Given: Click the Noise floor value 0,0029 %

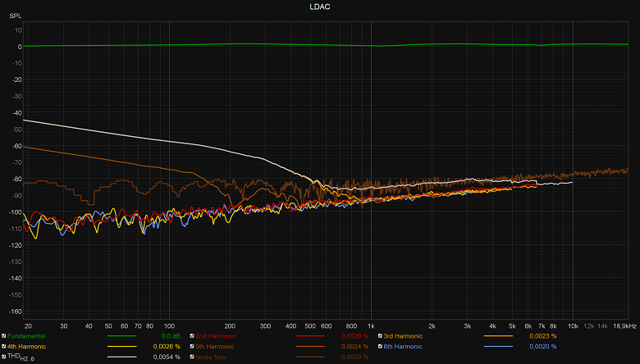Looking at the screenshot, I should pos(354,357).
